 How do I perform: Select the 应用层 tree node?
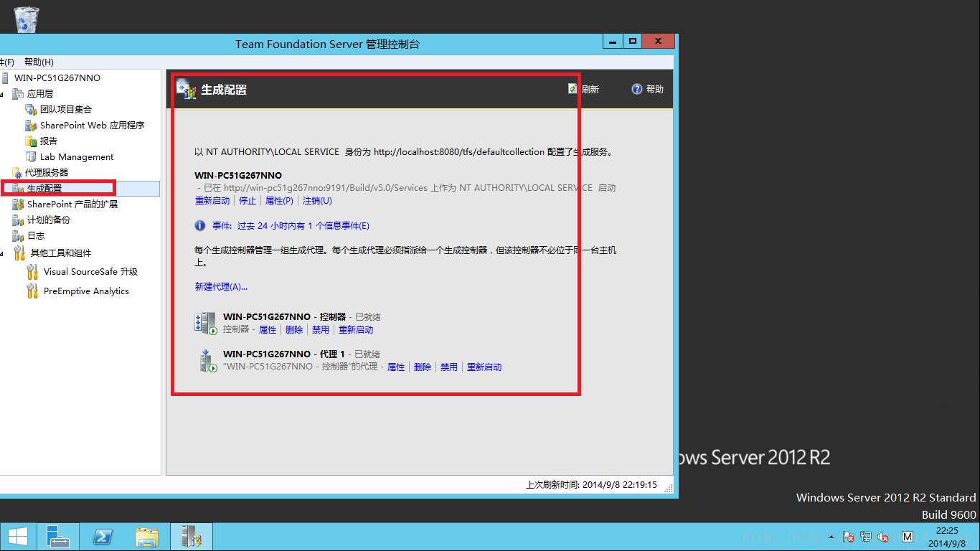pyautogui.click(x=40, y=93)
